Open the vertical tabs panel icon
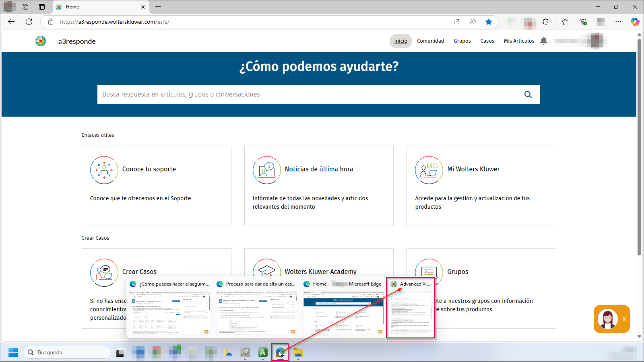 (x=41, y=6)
